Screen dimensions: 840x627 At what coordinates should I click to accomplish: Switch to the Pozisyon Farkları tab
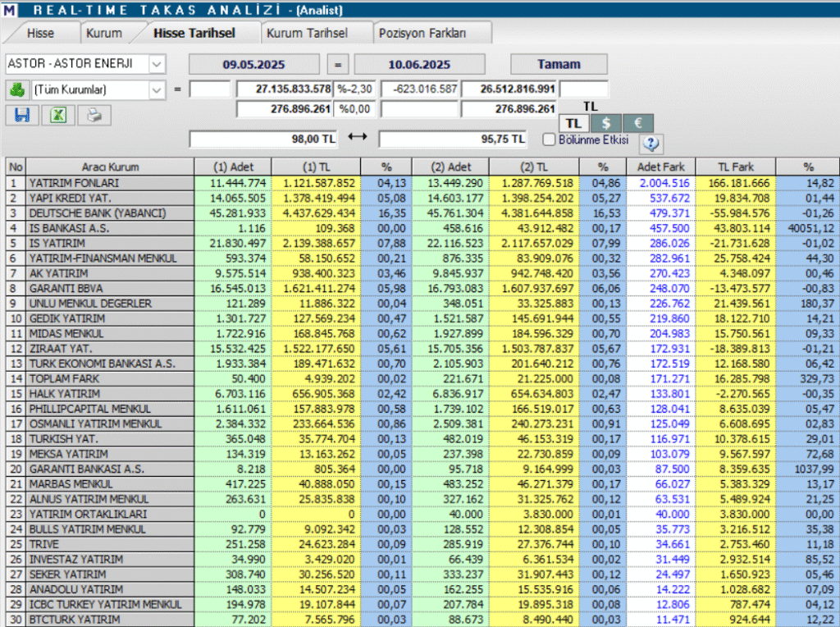(x=431, y=32)
